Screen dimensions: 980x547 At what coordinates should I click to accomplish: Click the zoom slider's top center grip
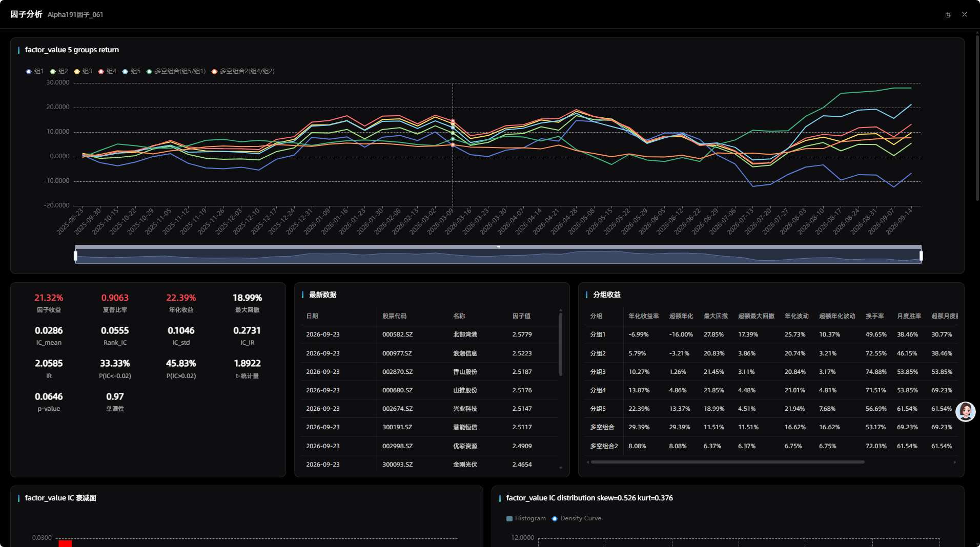(x=498, y=247)
